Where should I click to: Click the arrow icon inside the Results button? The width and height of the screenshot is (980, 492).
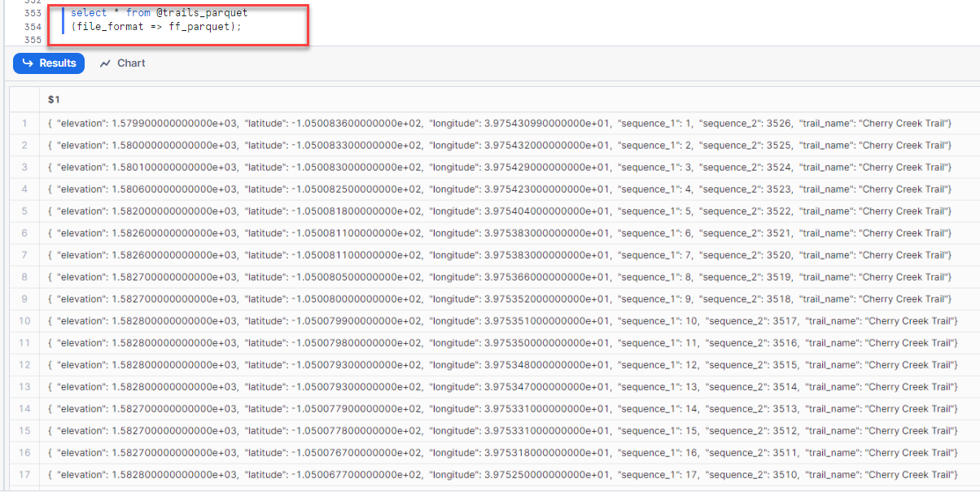(x=27, y=63)
